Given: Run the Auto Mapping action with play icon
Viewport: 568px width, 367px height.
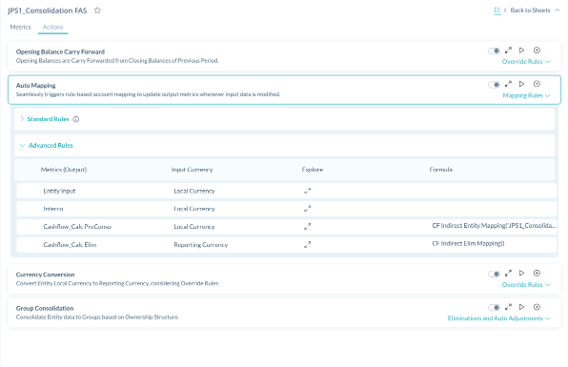Looking at the screenshot, I should tap(521, 84).
